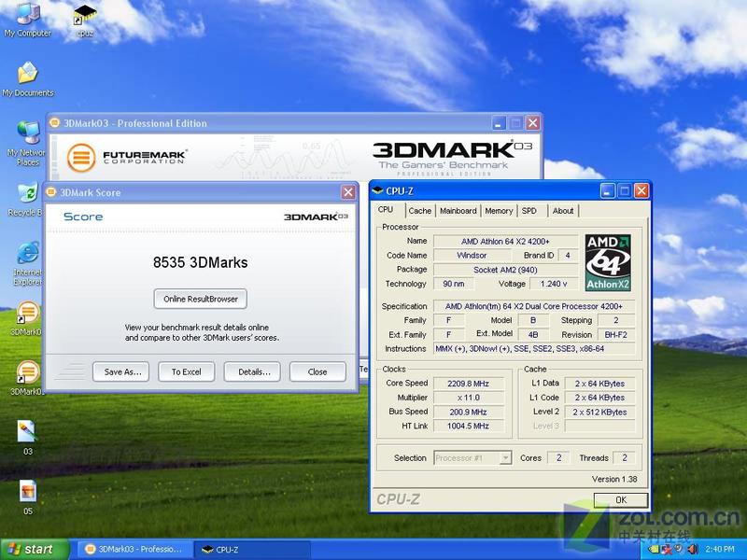
Task: Close the 3DMark Score dialog with X
Action: [x=348, y=192]
